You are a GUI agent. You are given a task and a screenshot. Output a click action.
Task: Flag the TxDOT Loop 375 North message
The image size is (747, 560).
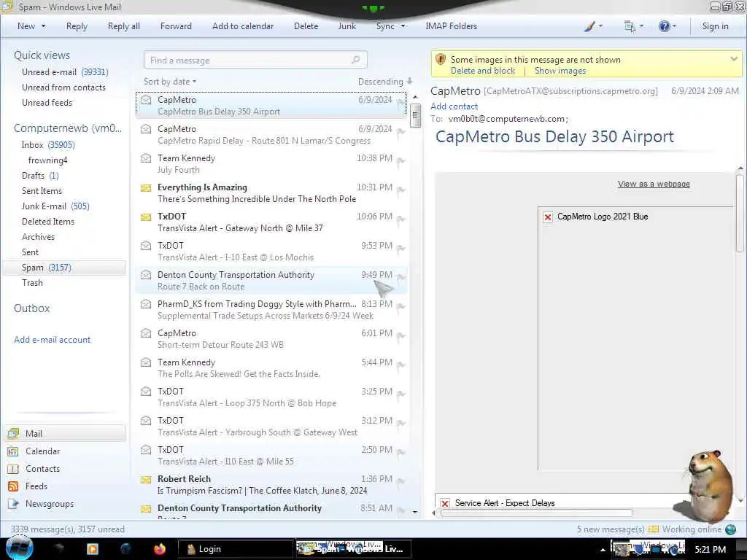[400, 394]
